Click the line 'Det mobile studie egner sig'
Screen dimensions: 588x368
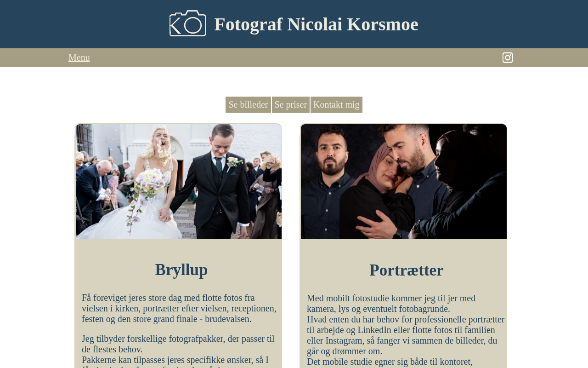(390, 362)
